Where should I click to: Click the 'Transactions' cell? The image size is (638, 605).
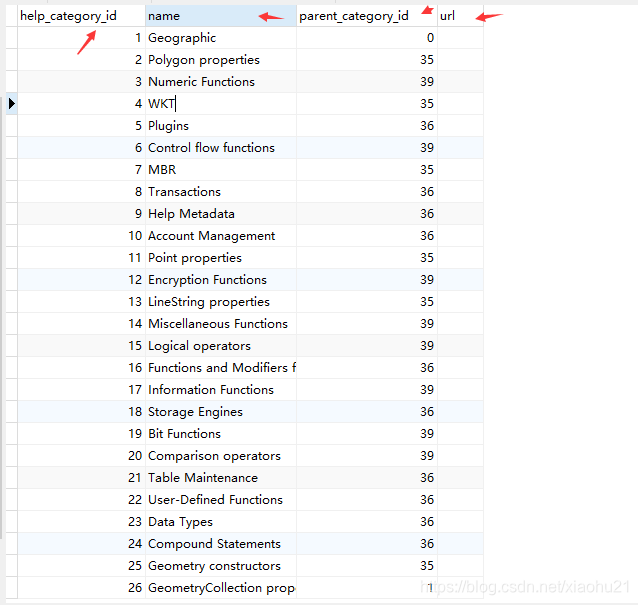[x=221, y=192]
